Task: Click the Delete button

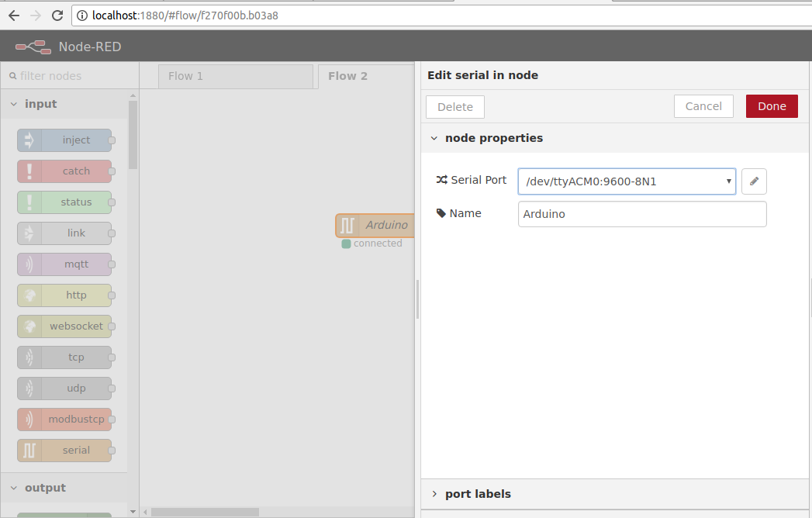Action: click(x=455, y=107)
